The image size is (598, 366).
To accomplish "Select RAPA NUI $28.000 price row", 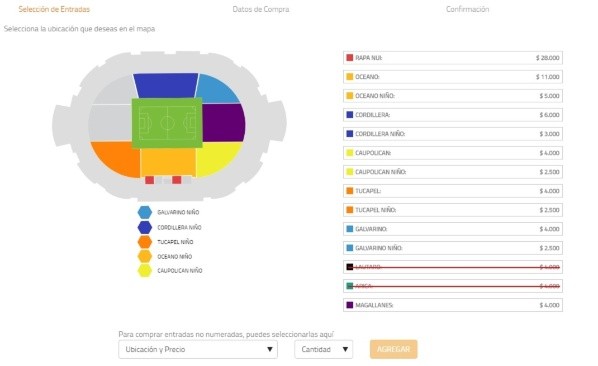I will point(453,58).
